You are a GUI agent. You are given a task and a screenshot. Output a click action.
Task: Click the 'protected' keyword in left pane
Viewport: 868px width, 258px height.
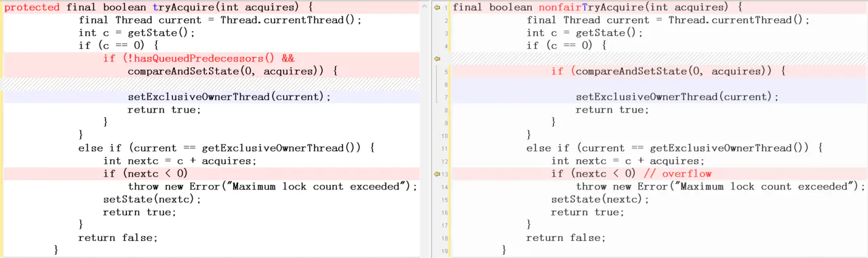coord(32,7)
